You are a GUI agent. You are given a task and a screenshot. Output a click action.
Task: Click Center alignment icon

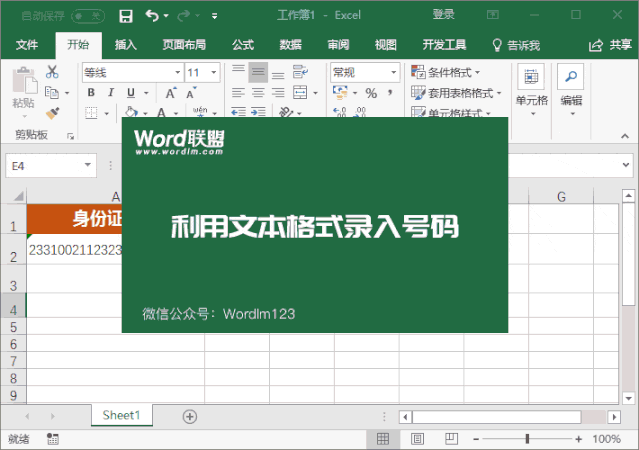[258, 93]
